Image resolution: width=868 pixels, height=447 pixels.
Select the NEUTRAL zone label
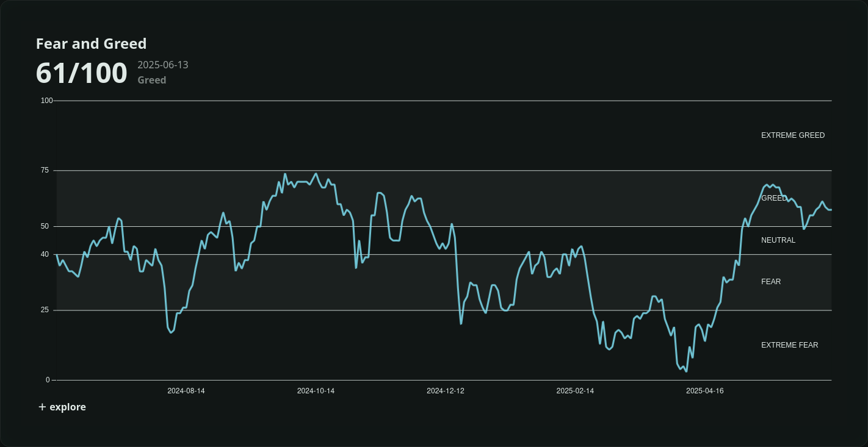pos(778,240)
